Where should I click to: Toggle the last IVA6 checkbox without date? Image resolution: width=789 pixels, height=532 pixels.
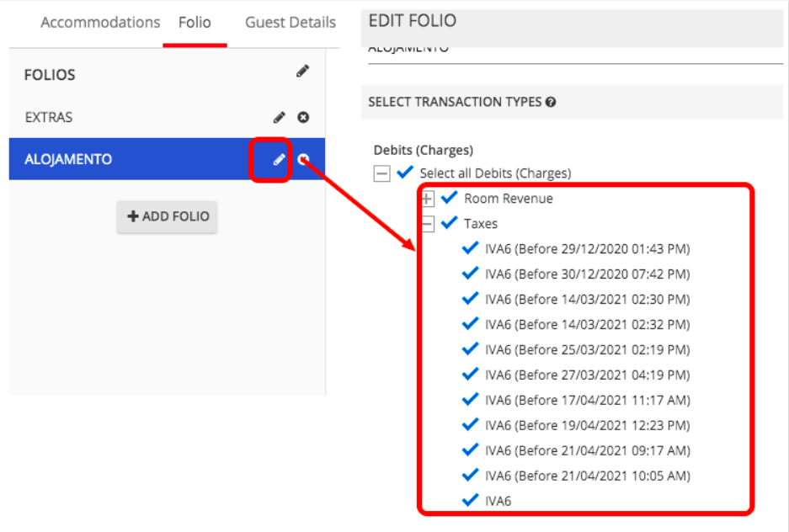tap(471, 501)
